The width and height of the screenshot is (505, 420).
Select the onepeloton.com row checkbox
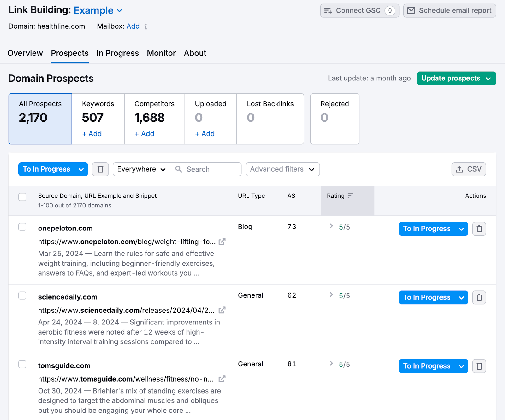22,227
